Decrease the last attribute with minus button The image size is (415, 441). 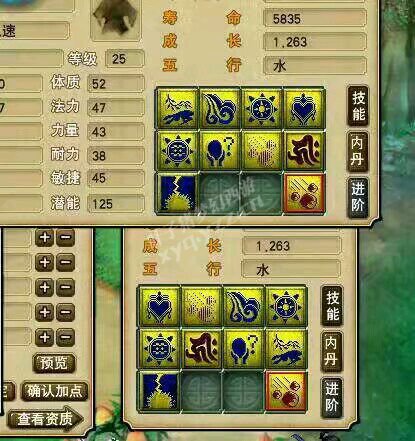65,337
